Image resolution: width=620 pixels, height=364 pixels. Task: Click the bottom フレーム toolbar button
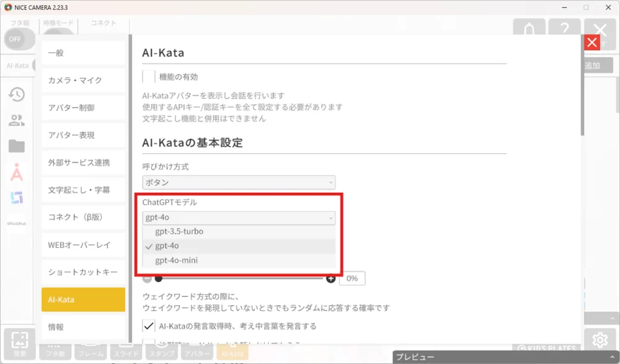coord(91,352)
